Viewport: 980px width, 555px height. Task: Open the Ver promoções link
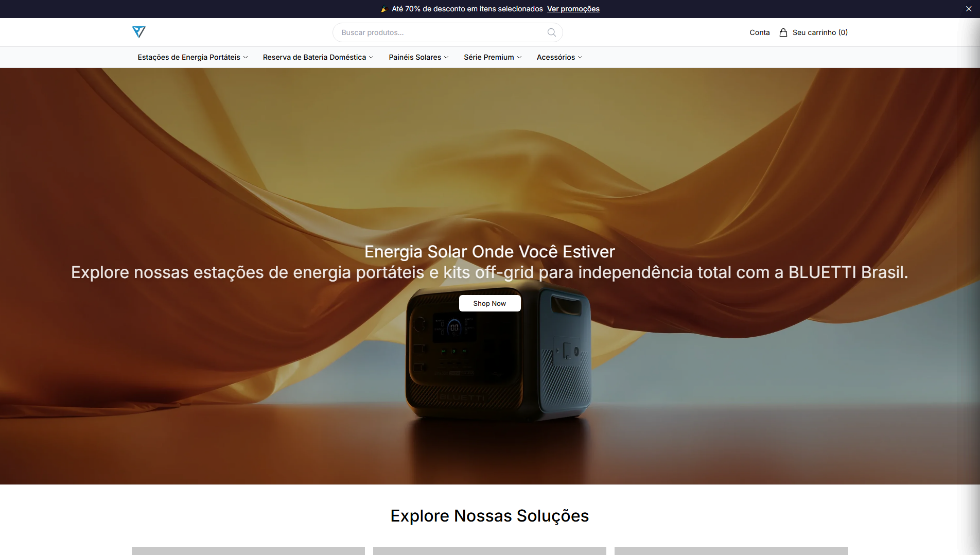point(573,9)
